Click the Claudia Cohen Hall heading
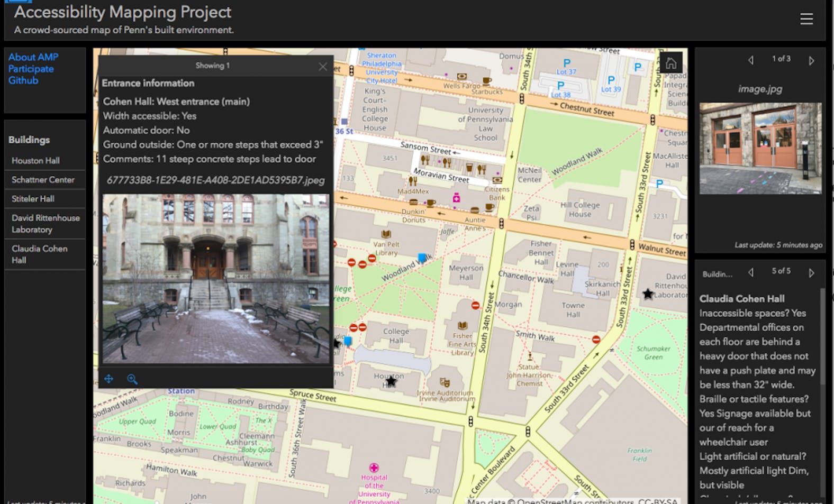The width and height of the screenshot is (834, 504). point(742,299)
